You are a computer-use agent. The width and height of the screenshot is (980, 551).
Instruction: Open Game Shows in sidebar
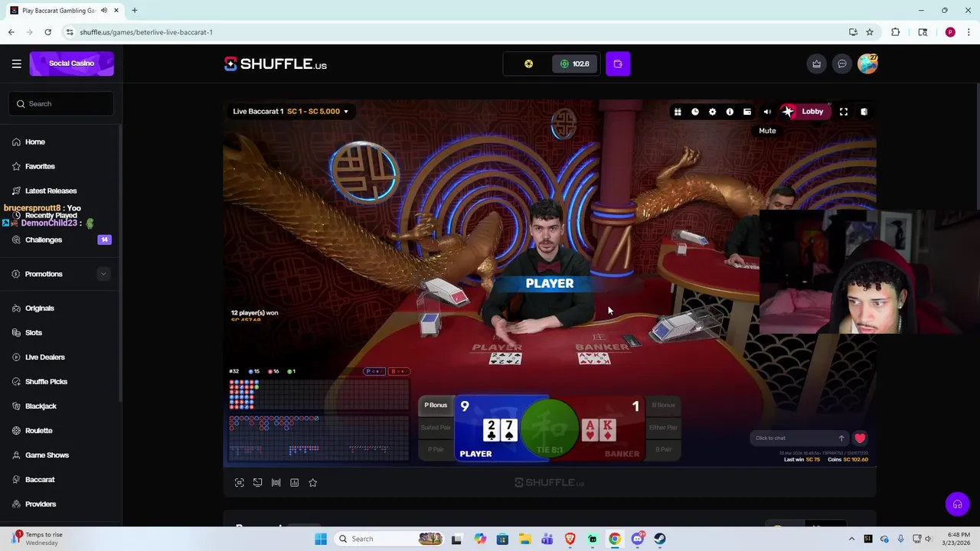[x=47, y=455]
